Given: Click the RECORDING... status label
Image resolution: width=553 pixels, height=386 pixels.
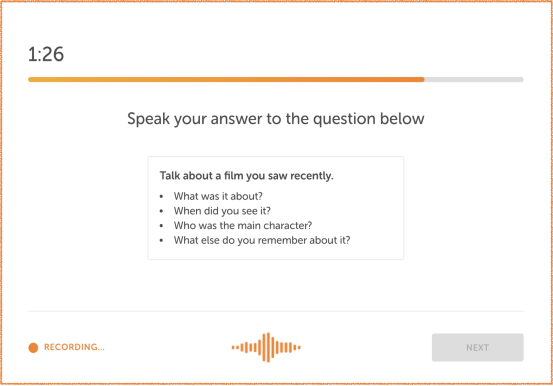Looking at the screenshot, I should tap(74, 347).
